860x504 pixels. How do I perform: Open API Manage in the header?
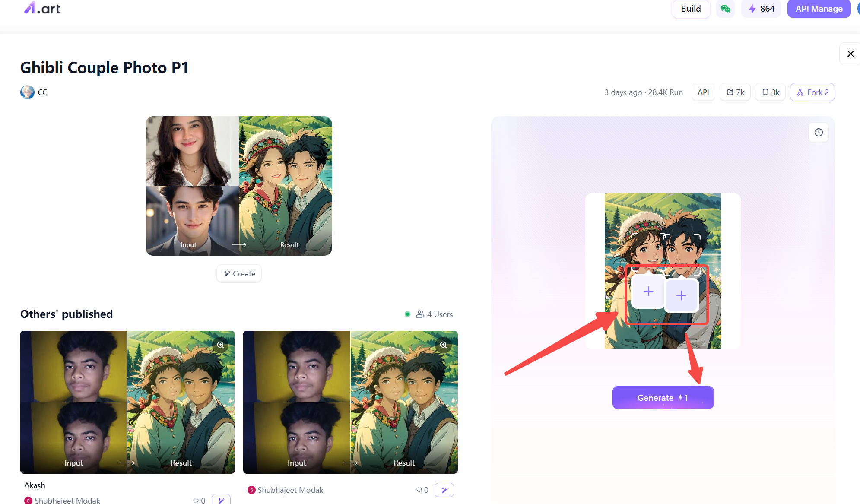pos(819,9)
